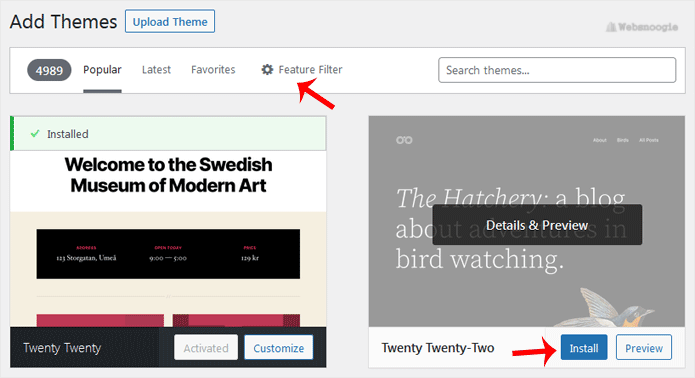695x378 pixels.
Task: Preview the Twenty Twenty-Two theme
Action: (x=644, y=348)
